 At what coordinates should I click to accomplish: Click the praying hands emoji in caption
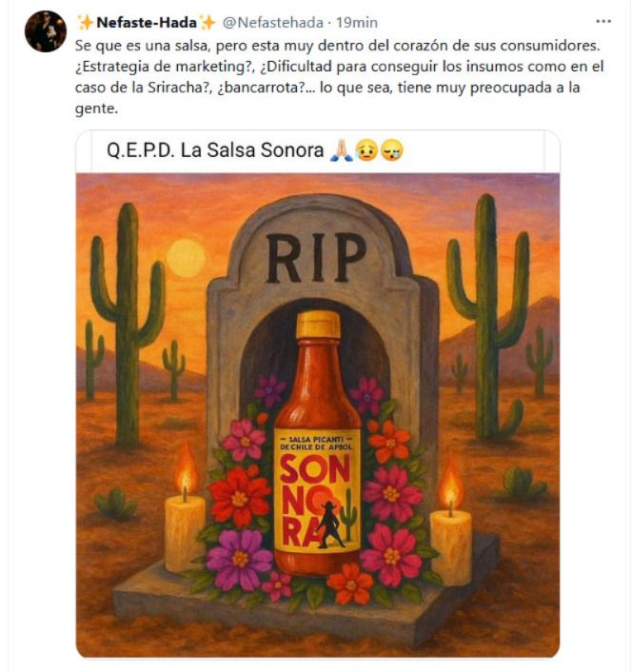(342, 150)
